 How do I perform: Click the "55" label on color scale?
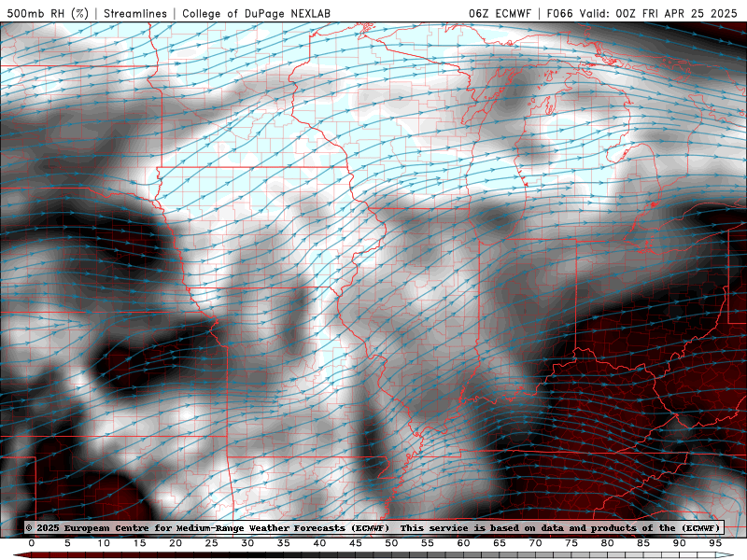click(428, 543)
